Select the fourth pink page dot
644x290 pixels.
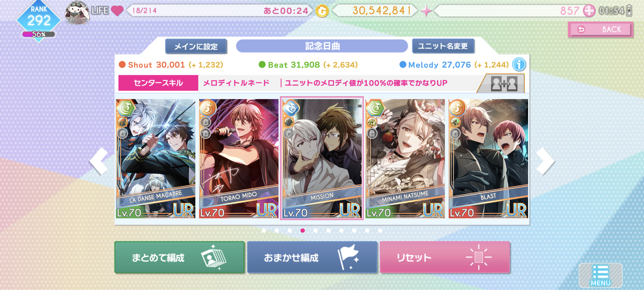pos(303,230)
